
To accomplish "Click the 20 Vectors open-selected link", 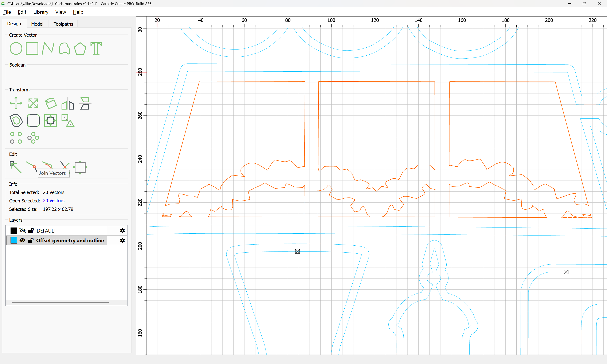I will pyautogui.click(x=54, y=201).
